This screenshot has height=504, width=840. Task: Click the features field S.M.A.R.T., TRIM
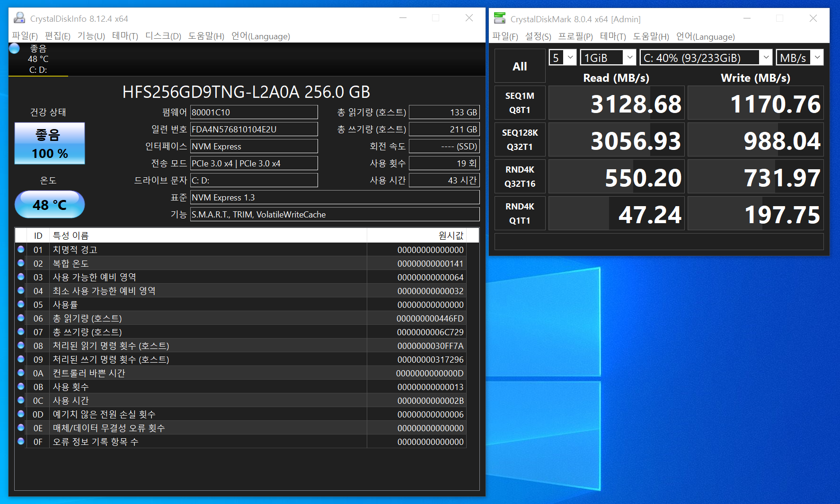point(335,214)
